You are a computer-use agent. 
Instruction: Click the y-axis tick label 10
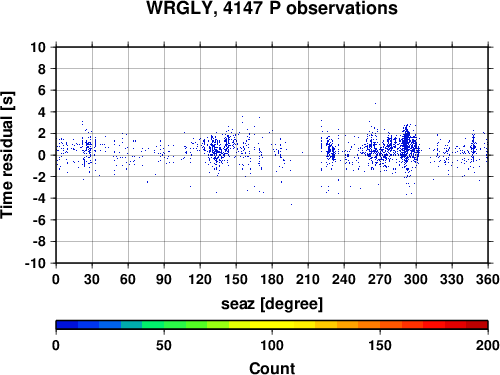click(38, 47)
